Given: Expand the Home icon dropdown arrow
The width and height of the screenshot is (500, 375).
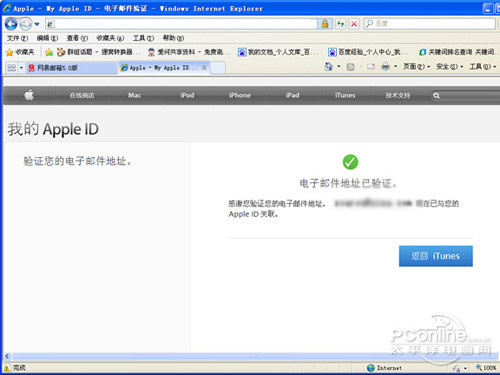Looking at the screenshot, I should 339,67.
